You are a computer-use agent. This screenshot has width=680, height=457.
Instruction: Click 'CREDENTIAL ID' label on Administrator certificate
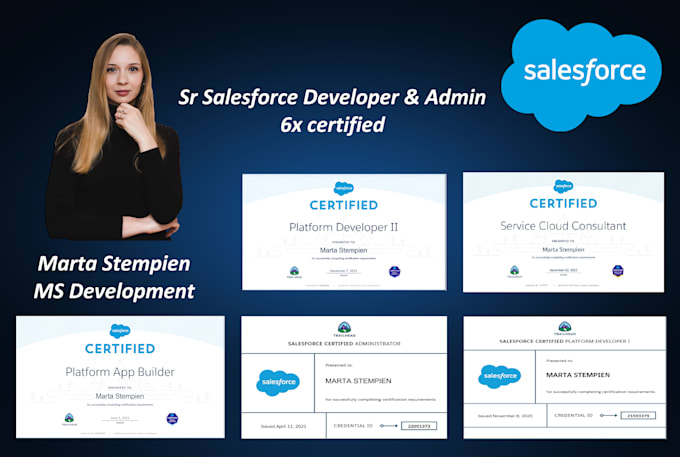pyautogui.click(x=353, y=426)
